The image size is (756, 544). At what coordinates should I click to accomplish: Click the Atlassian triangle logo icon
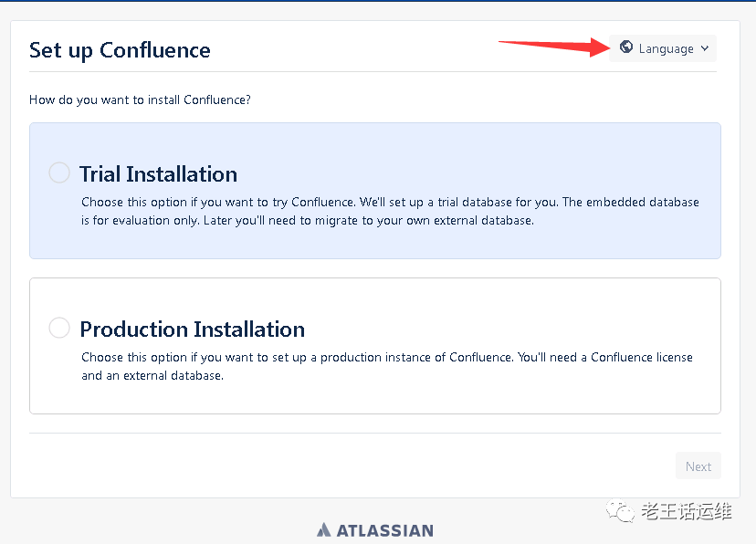click(324, 530)
